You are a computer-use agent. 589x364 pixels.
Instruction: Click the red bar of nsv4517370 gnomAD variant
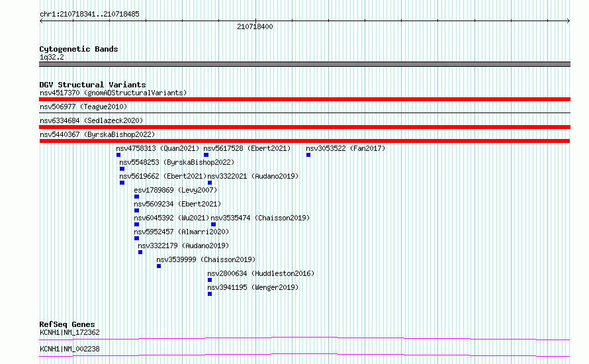tap(304, 99)
